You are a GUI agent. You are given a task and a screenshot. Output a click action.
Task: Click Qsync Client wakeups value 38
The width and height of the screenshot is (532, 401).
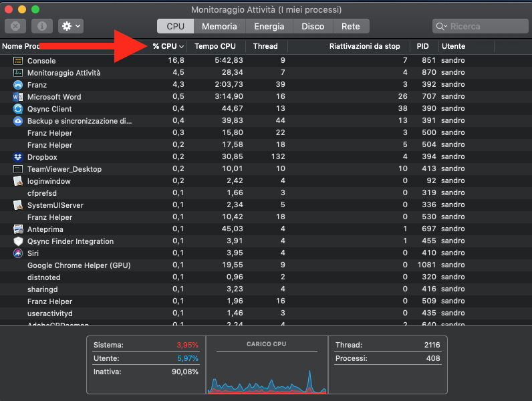[403, 108]
